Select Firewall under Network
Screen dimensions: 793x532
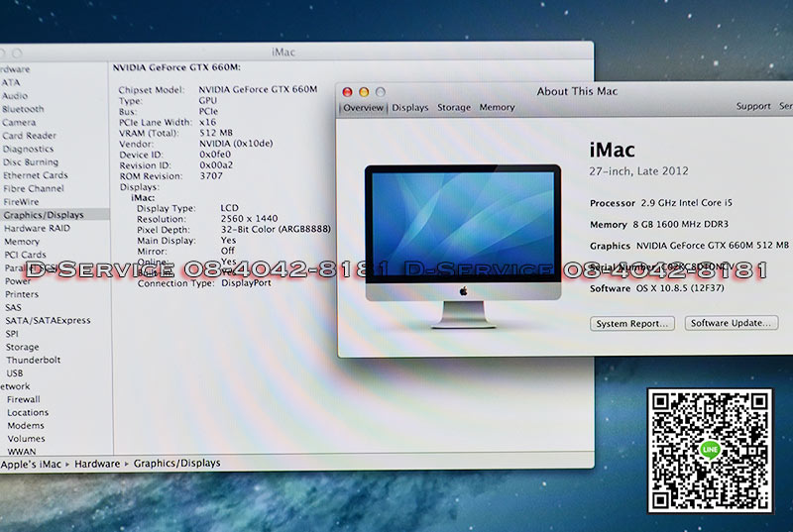pyautogui.click(x=23, y=399)
